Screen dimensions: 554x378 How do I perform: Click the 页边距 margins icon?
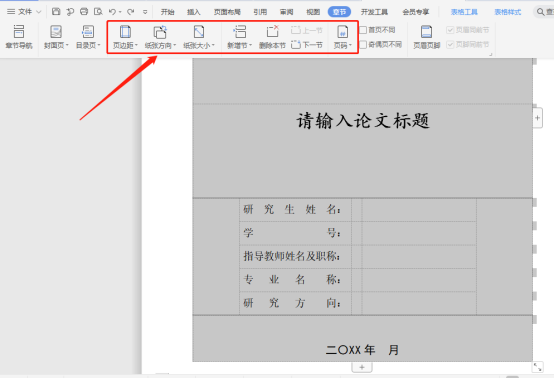pos(125,32)
